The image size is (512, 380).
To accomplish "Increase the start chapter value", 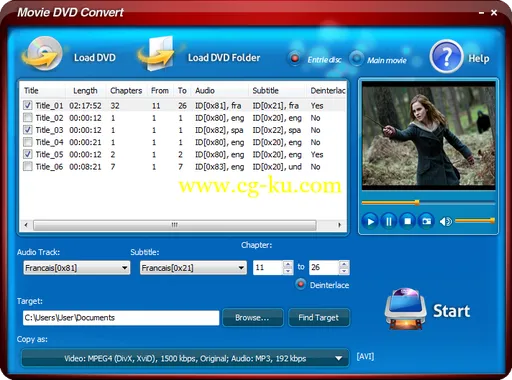I will click(288, 264).
